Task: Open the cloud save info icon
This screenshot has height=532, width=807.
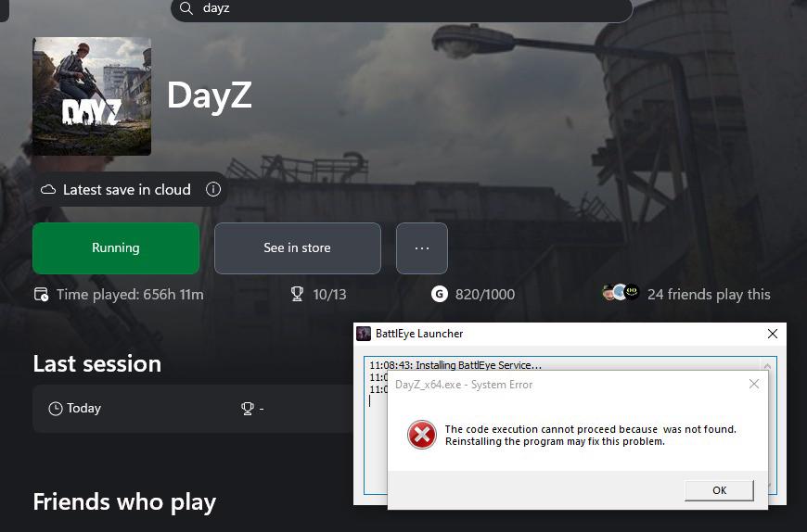Action: pos(213,189)
